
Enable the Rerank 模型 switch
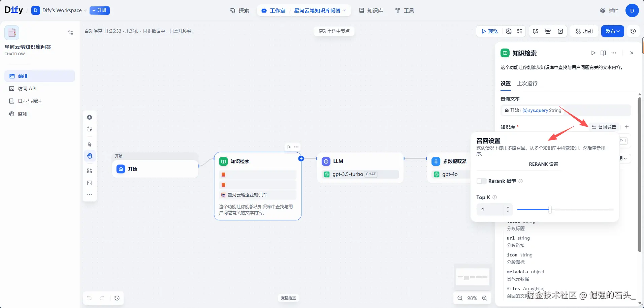tap(482, 181)
